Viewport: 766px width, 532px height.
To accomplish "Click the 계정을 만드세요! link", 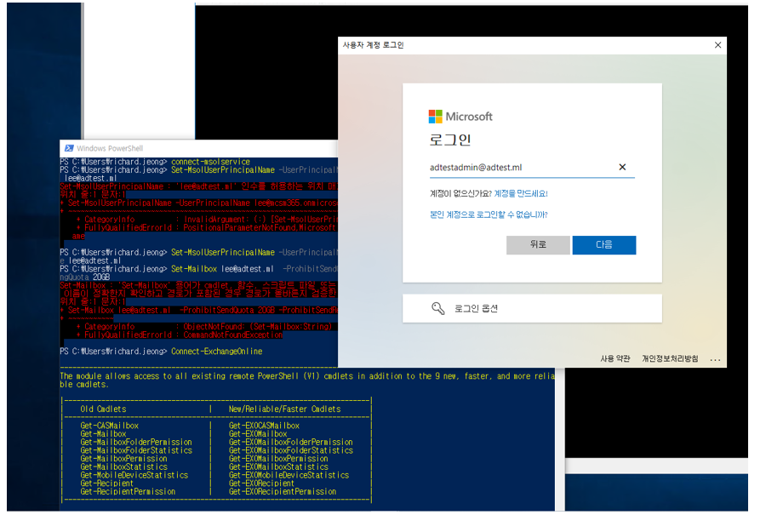I will pyautogui.click(x=521, y=193).
